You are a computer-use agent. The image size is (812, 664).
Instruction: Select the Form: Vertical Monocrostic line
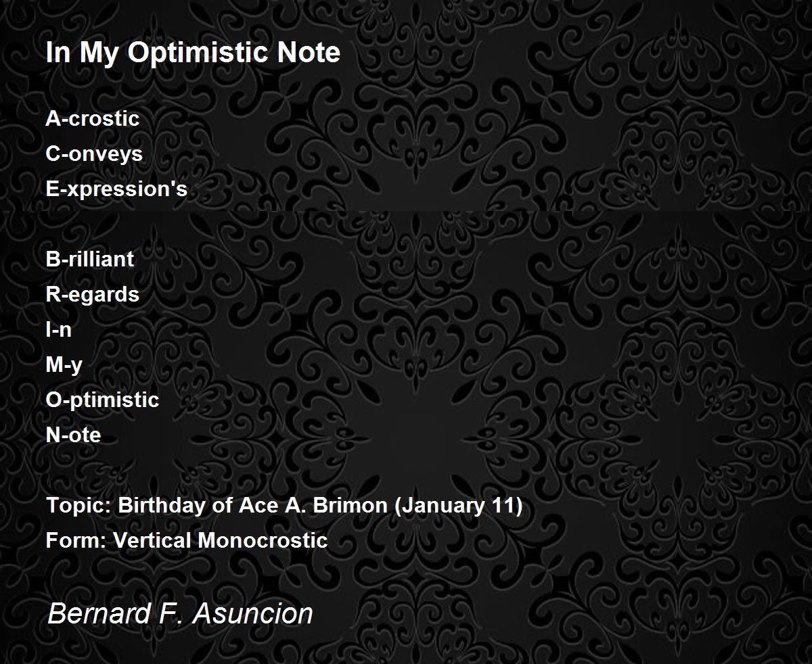point(187,540)
